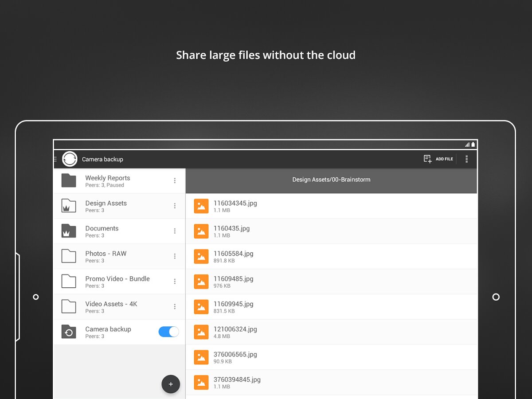Select the Promo Video - Bundle folder name
Screen dimensions: 532x399
pyautogui.click(x=117, y=278)
